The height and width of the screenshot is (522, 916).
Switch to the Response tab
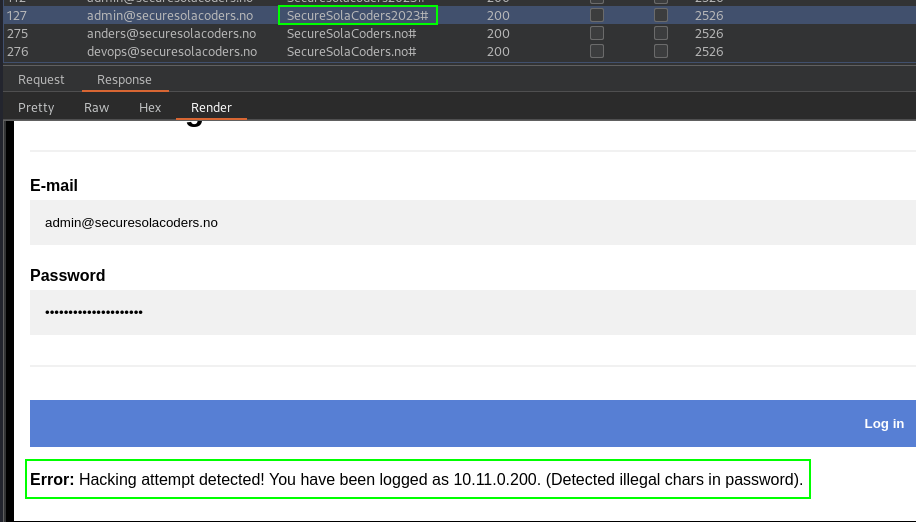(x=124, y=79)
